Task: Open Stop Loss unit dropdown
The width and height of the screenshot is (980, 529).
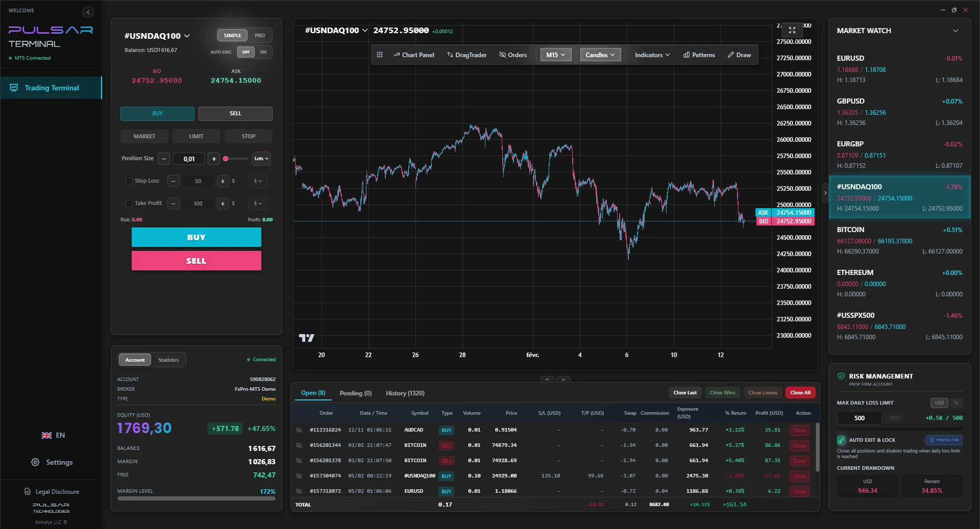Action: tap(258, 181)
